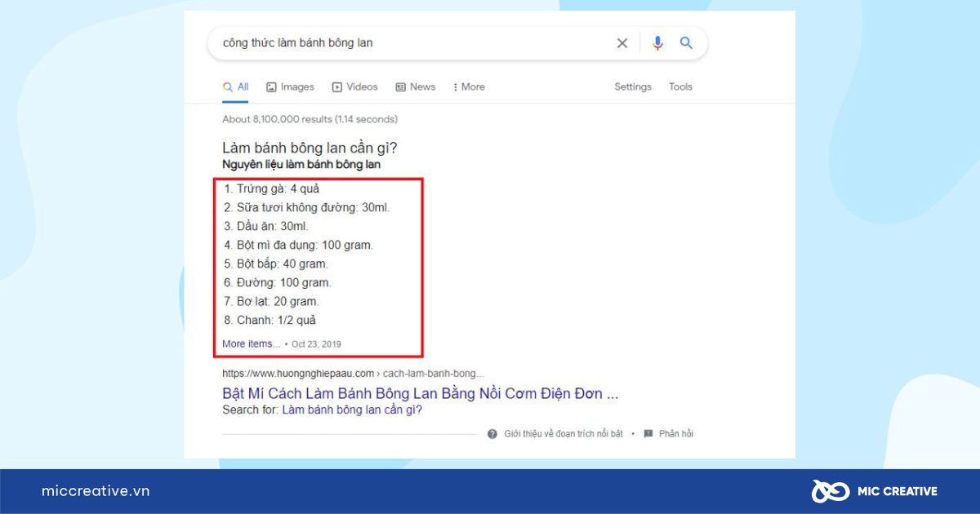This screenshot has width=980, height=514.
Task: Select row Bột mì đa dụng: 100 gram
Action: coord(298,245)
